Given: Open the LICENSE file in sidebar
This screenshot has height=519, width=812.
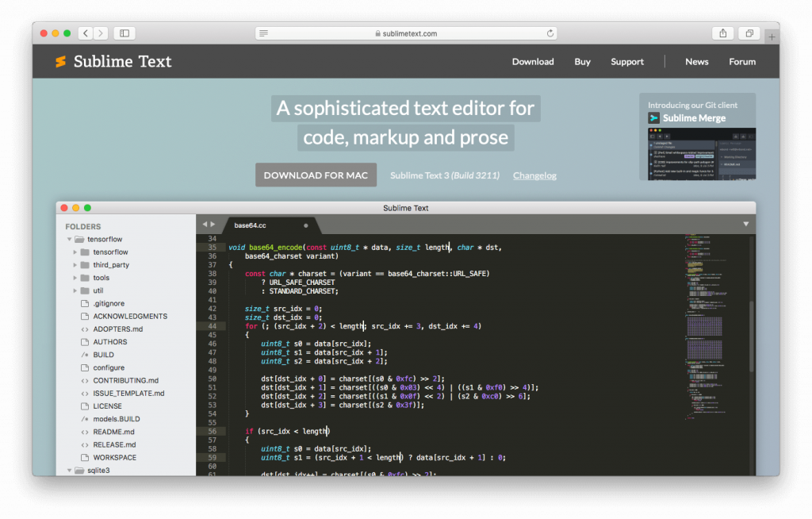Looking at the screenshot, I should [x=107, y=406].
